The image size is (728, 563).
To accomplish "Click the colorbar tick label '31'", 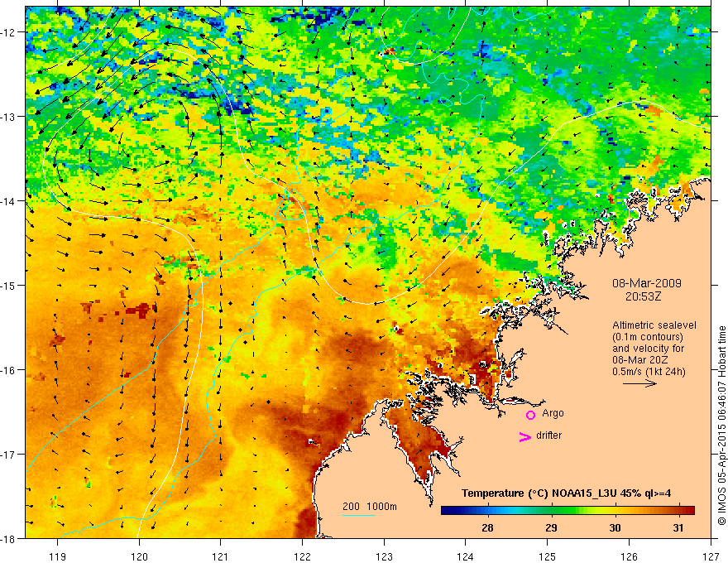I will [678, 527].
